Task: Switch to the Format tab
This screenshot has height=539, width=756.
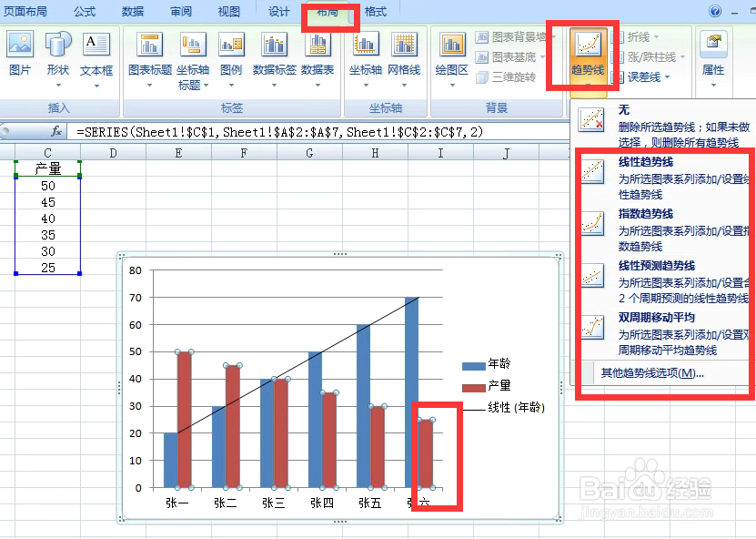Action: click(x=376, y=11)
